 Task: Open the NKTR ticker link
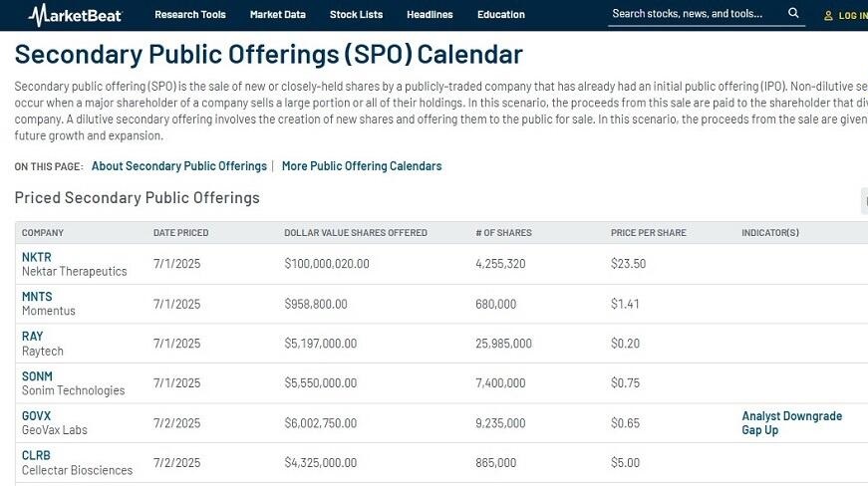(x=37, y=257)
